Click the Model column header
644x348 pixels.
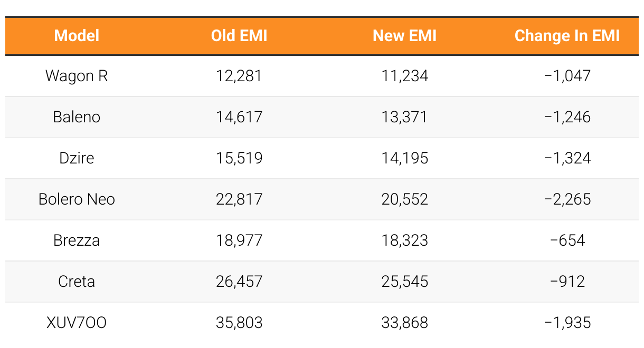coord(77,36)
